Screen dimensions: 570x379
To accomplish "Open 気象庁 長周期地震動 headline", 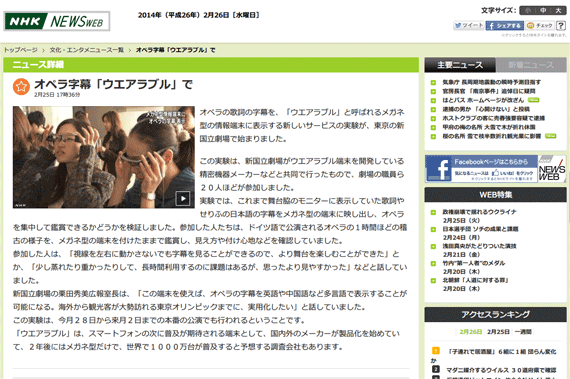I will tap(491, 82).
